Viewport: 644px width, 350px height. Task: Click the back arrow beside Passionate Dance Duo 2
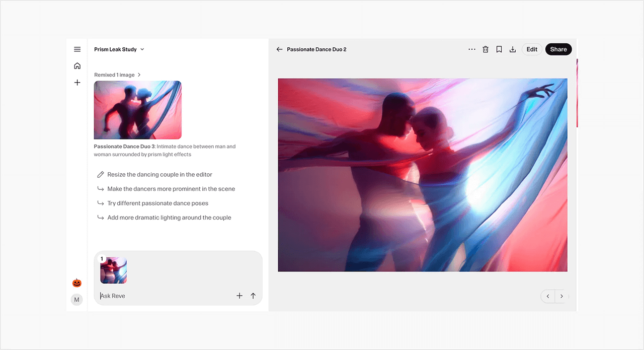pos(280,49)
